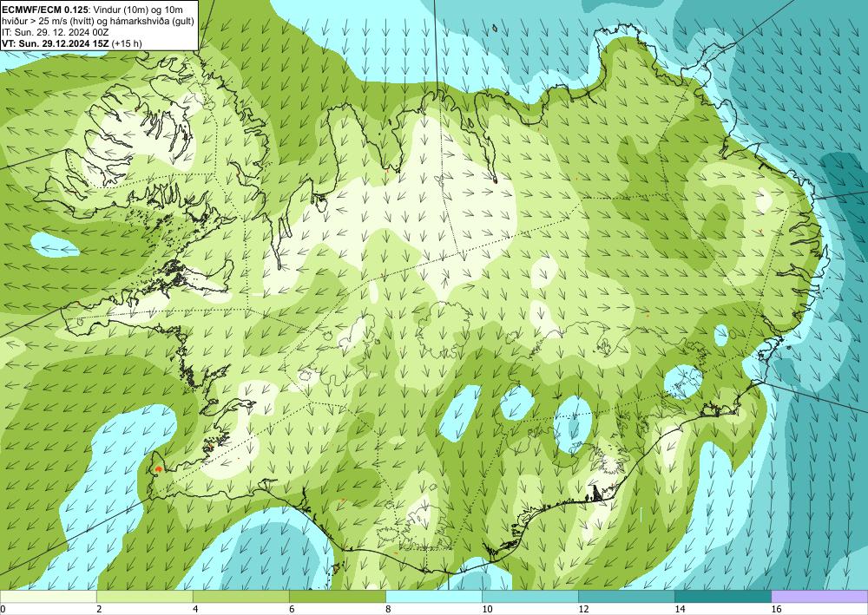
Task: Click the legend scale label "14"
Action: pyautogui.click(x=680, y=609)
